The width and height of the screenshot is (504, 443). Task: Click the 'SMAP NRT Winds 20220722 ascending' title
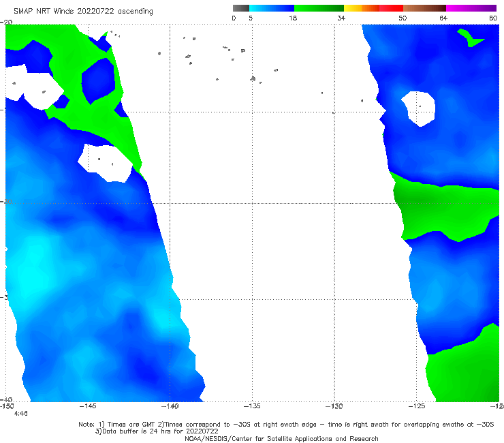[x=83, y=12]
